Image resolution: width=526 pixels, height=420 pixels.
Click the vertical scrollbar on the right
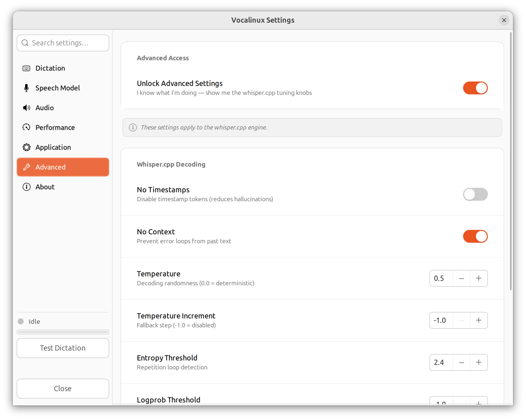point(511,161)
